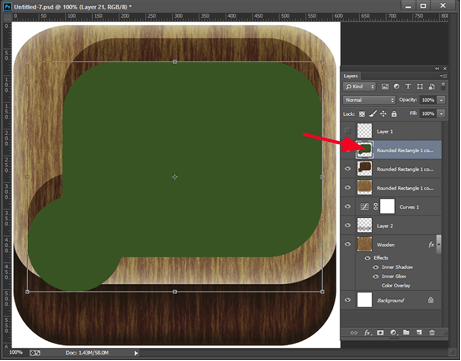Hide the tan wood Rounded Rectangle layer
Image resolution: width=461 pixels, height=361 pixels.
(348, 188)
